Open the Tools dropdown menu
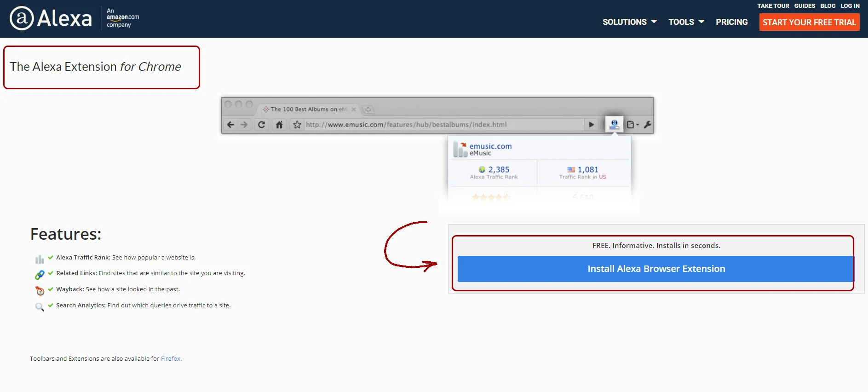The image size is (868, 392). coord(686,22)
